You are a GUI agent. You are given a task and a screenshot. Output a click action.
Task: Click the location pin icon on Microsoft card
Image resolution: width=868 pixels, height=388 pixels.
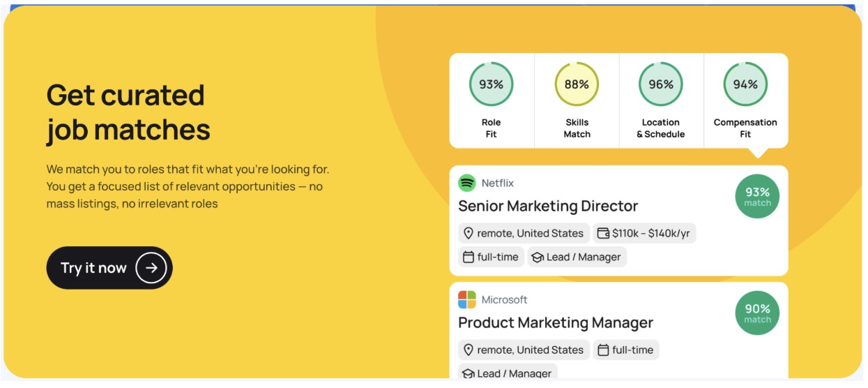pos(469,350)
